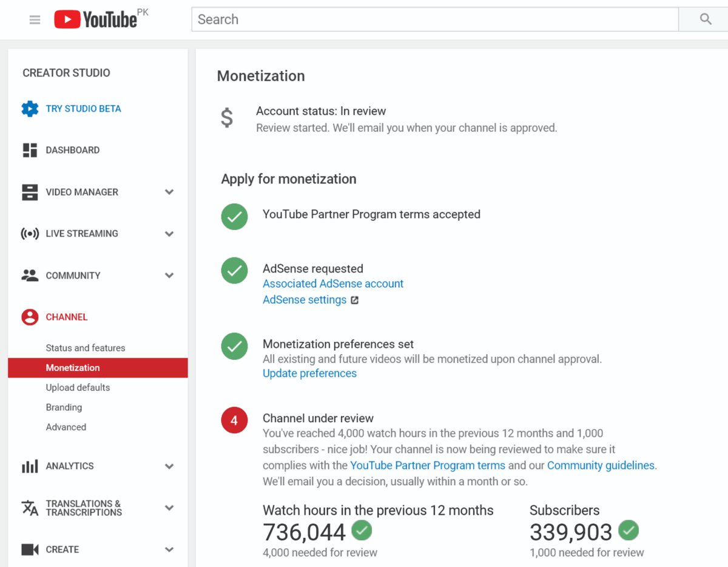This screenshot has height=567, width=728.
Task: Open CREATE menu item
Action: (62, 549)
